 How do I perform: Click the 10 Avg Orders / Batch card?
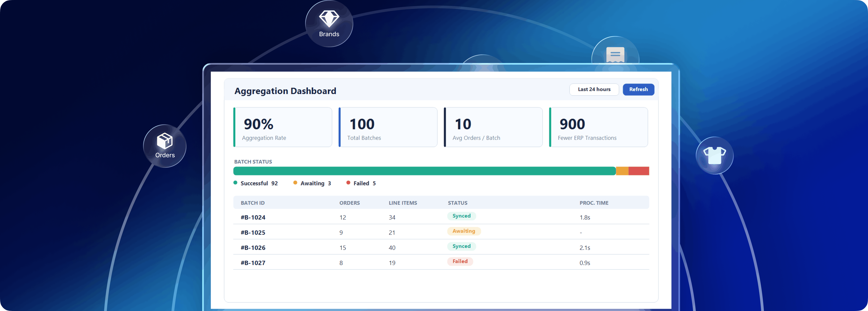coord(493,127)
